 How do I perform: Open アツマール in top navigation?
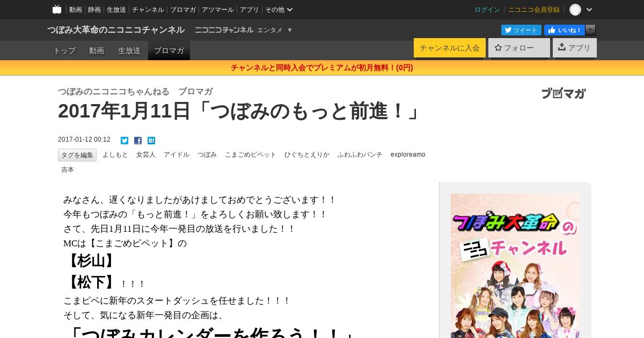click(x=218, y=10)
